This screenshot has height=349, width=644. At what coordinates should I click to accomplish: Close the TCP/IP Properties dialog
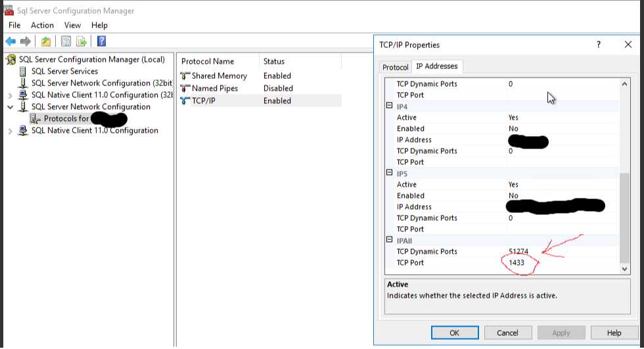tap(628, 44)
